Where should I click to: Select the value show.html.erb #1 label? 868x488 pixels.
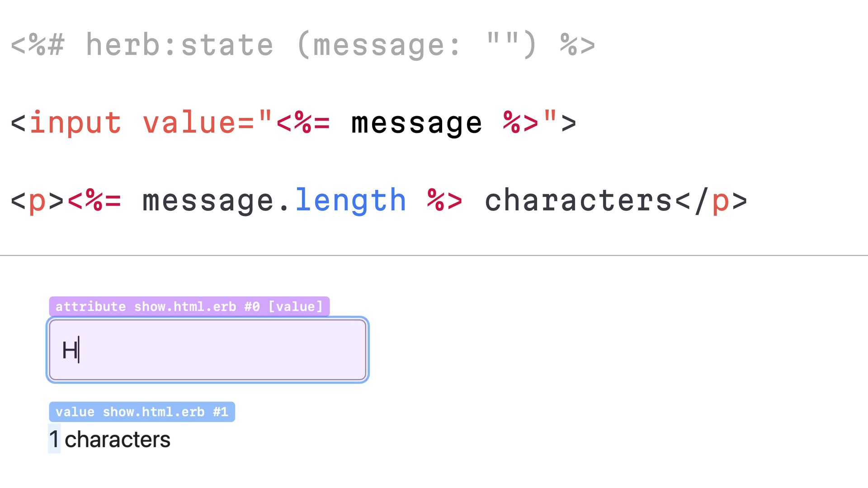[142, 412]
